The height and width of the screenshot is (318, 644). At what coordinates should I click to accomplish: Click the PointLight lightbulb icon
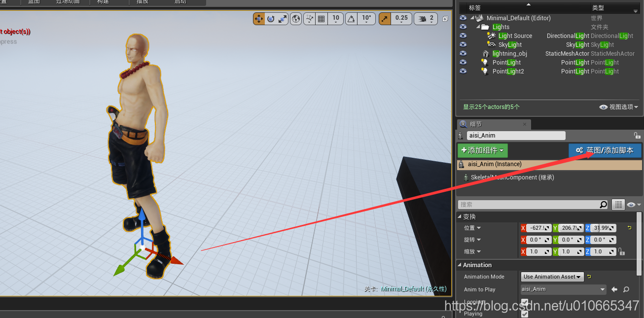(x=485, y=62)
